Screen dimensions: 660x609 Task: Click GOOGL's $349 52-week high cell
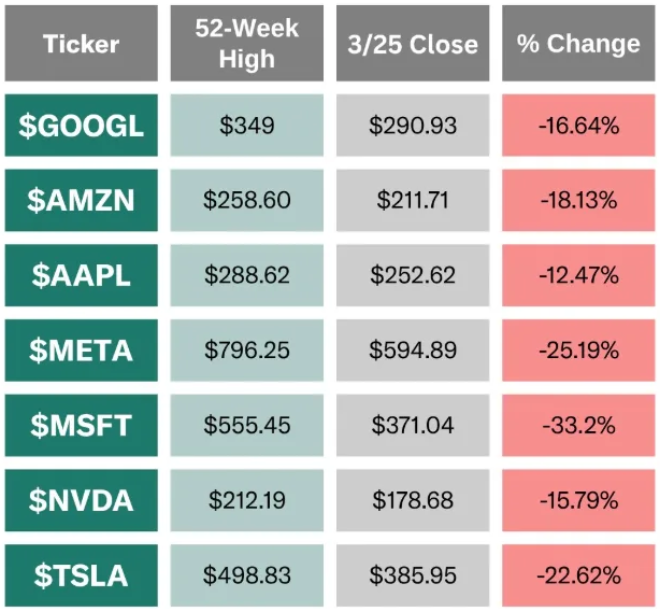click(x=247, y=125)
